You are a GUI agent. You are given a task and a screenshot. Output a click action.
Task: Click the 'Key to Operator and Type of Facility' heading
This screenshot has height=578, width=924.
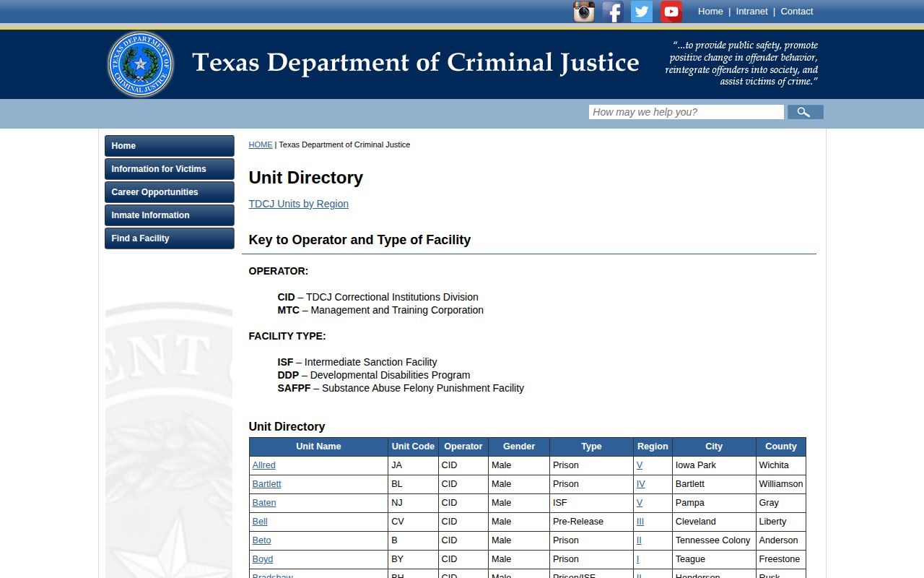359,240
